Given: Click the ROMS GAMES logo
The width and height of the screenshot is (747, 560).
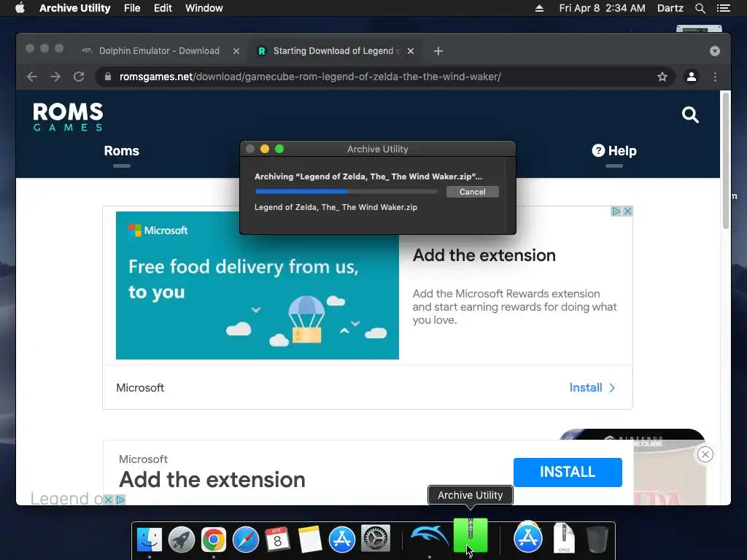Looking at the screenshot, I should click(x=68, y=117).
